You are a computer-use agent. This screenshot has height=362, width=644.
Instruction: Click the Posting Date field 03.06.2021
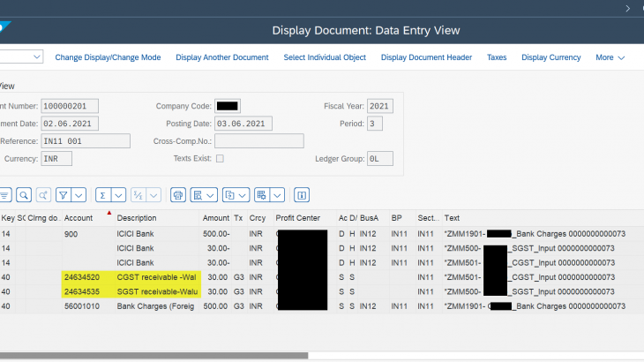pos(243,124)
